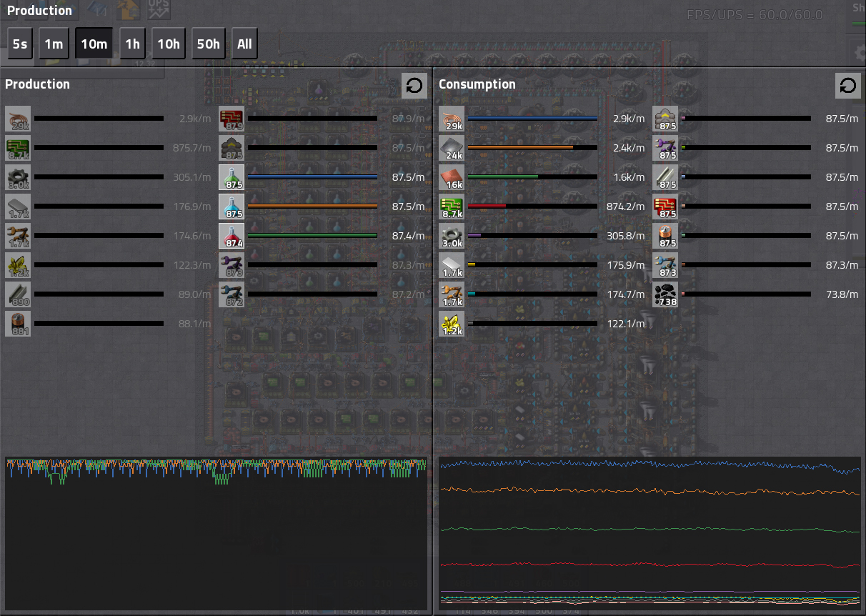
Task: Reset the Consumption panel selection
Action: [x=848, y=86]
